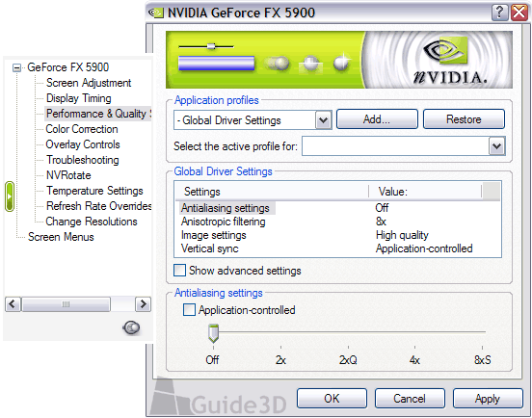Image resolution: width=532 pixels, height=418 pixels.
Task: Enable Show advanced settings checkbox
Action: [x=179, y=271]
